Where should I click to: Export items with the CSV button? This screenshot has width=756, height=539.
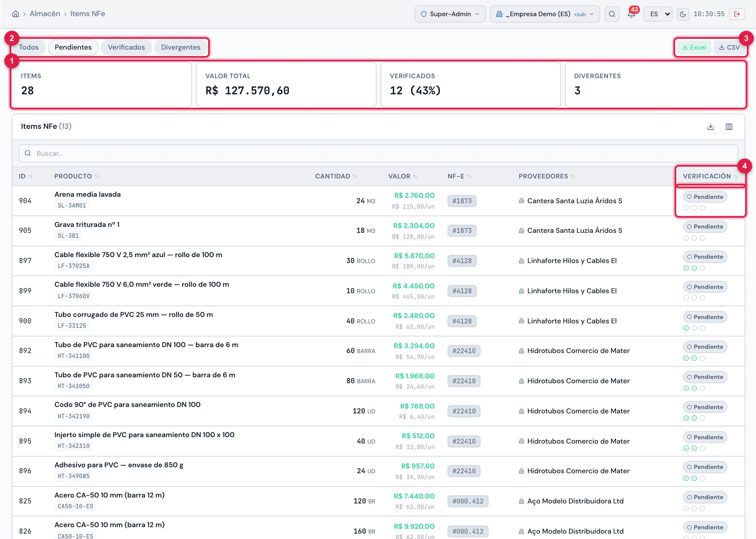729,47
